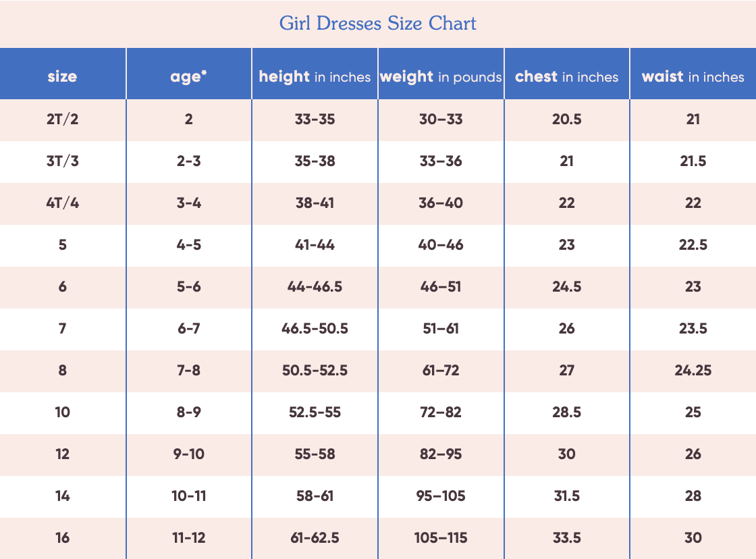Click the 28.5 chest measurement
Image resolution: width=756 pixels, height=559 pixels.
566,412
